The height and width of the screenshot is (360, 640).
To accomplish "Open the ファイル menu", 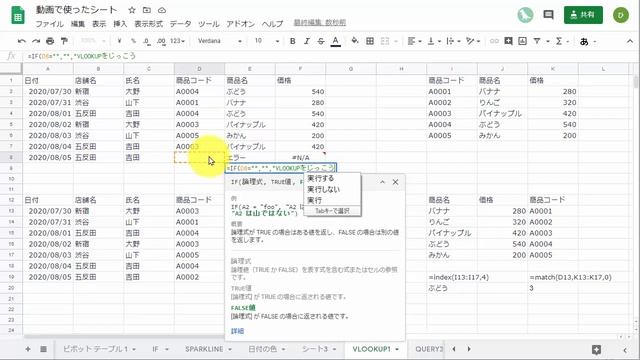I will click(x=49, y=24).
